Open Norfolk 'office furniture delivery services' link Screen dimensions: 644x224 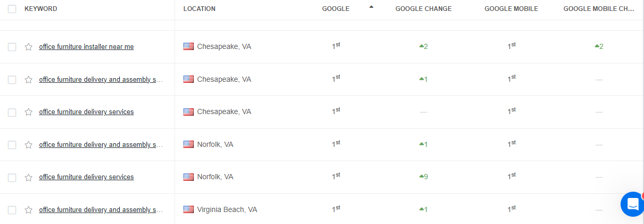86,177
